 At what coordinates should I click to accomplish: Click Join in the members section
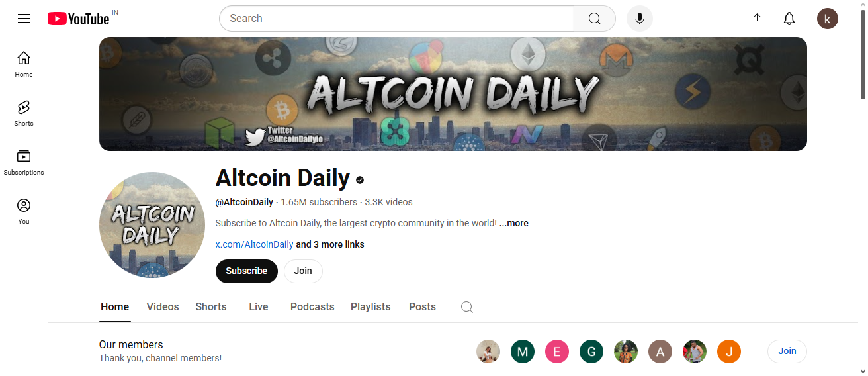pyautogui.click(x=787, y=352)
